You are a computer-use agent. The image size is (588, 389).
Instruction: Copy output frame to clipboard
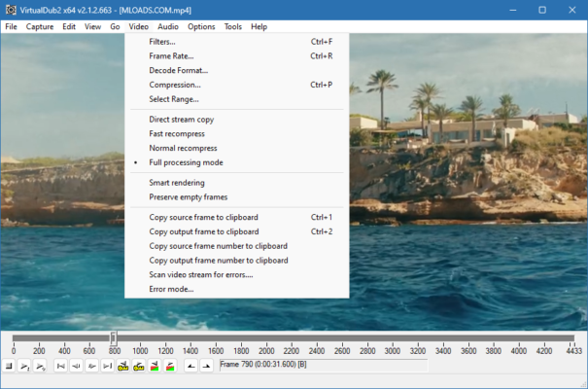[x=236, y=231]
